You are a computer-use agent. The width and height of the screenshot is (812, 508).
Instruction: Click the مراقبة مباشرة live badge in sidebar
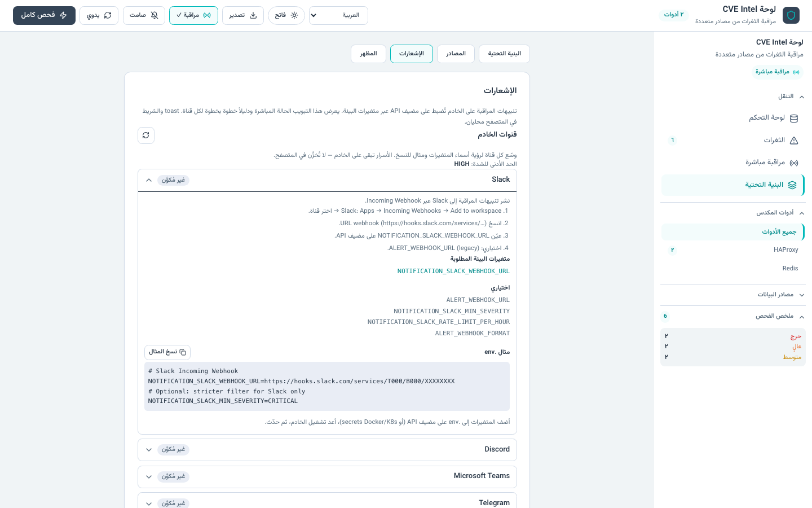[778, 72]
